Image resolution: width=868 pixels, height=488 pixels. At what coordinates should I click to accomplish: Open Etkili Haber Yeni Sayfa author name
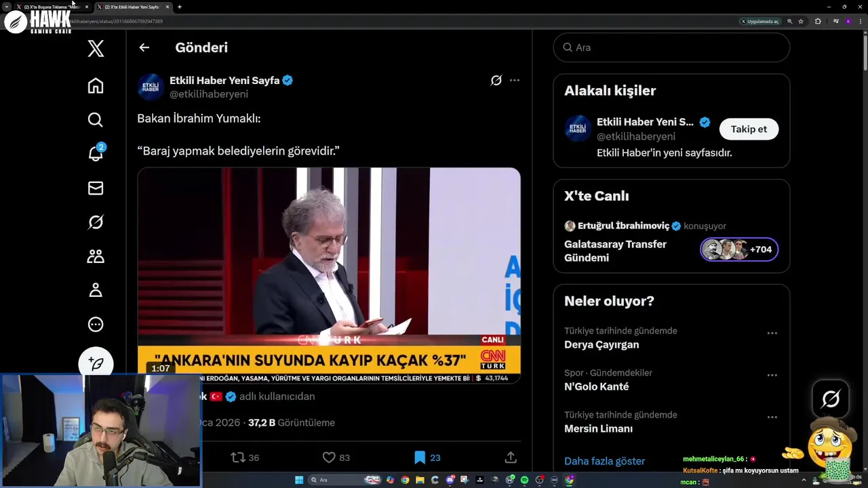[224, 80]
